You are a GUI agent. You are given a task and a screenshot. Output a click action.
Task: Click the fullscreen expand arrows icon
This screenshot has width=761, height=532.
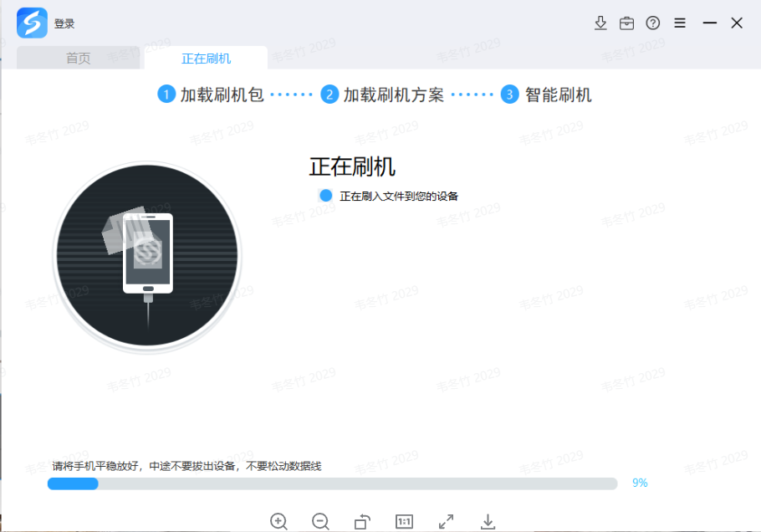coord(446,521)
